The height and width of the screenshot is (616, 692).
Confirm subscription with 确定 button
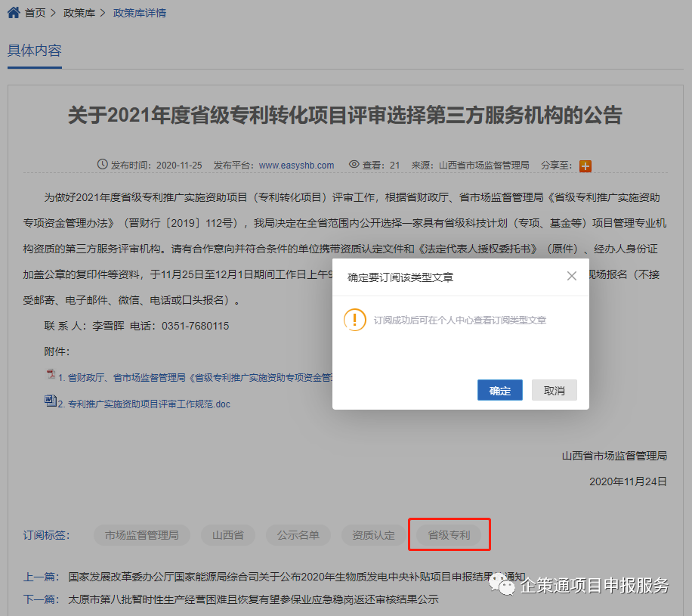coord(499,390)
